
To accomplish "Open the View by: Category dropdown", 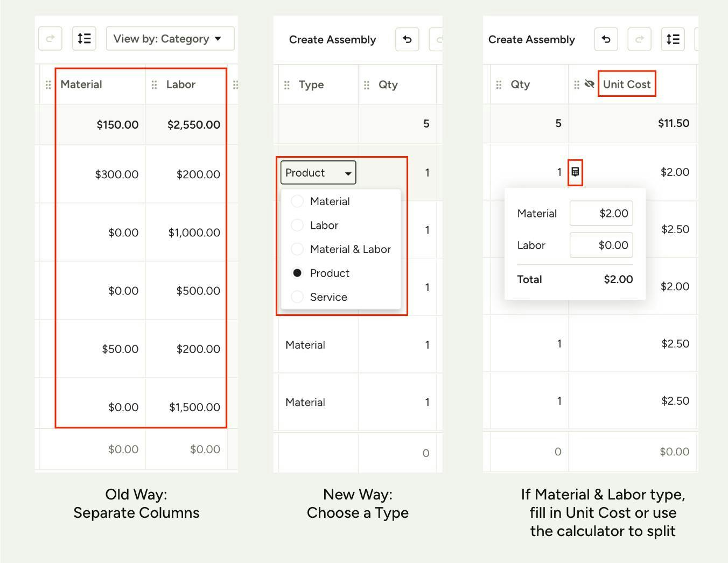I will 170,39.
